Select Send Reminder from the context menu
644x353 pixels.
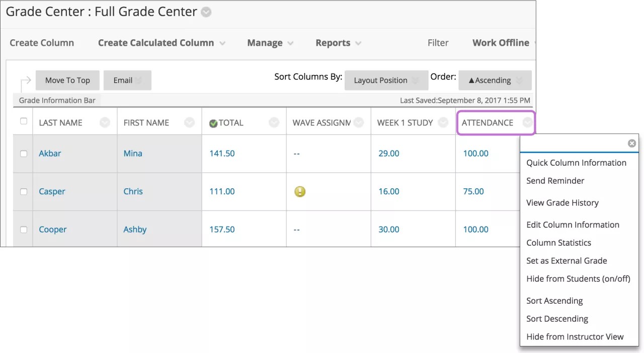(555, 180)
